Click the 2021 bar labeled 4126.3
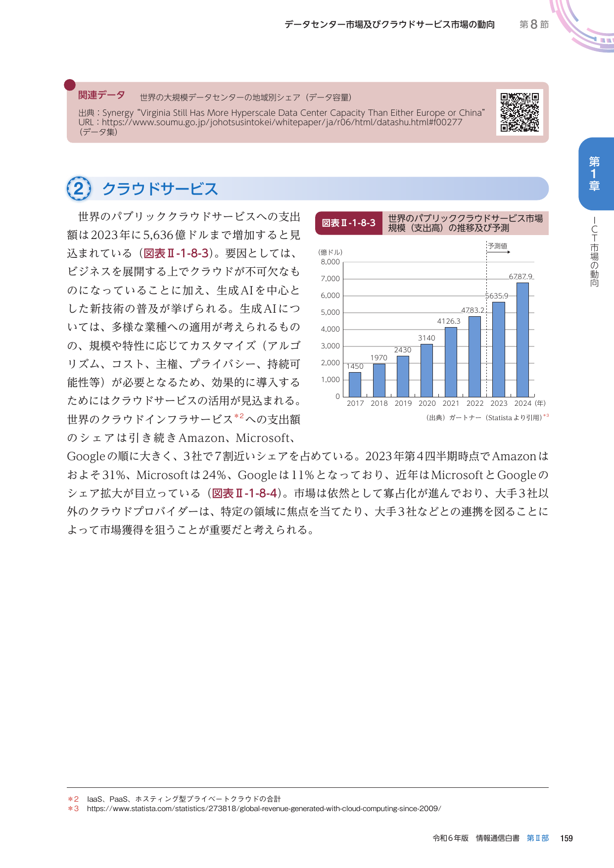The width and height of the screenshot is (614, 868). point(451,362)
